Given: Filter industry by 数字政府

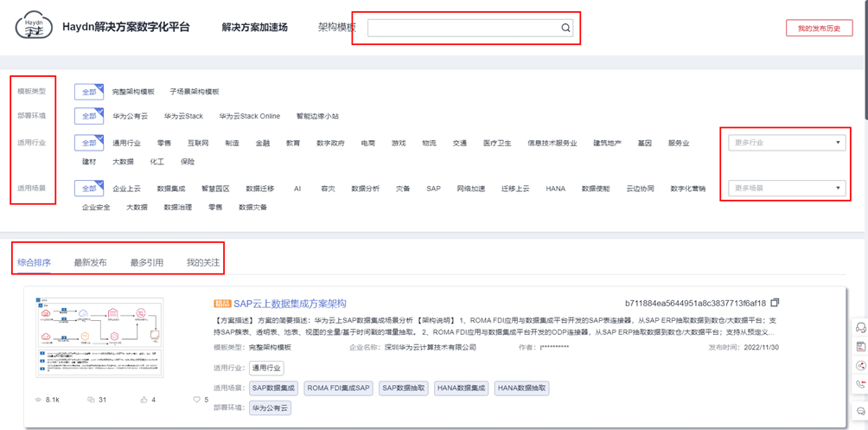Looking at the screenshot, I should [330, 143].
